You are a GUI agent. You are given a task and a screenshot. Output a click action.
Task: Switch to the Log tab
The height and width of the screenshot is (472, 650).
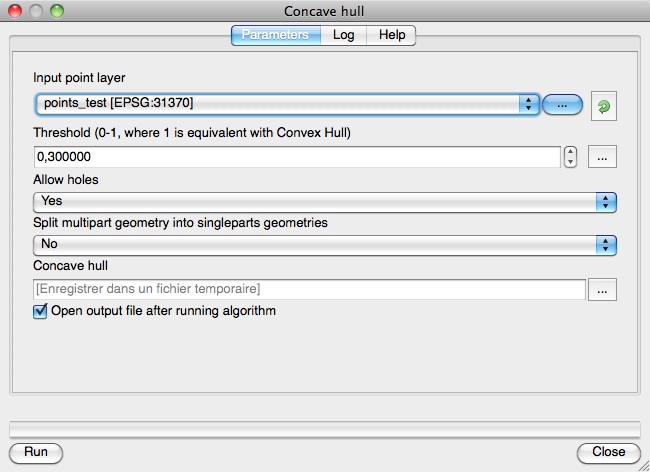344,35
